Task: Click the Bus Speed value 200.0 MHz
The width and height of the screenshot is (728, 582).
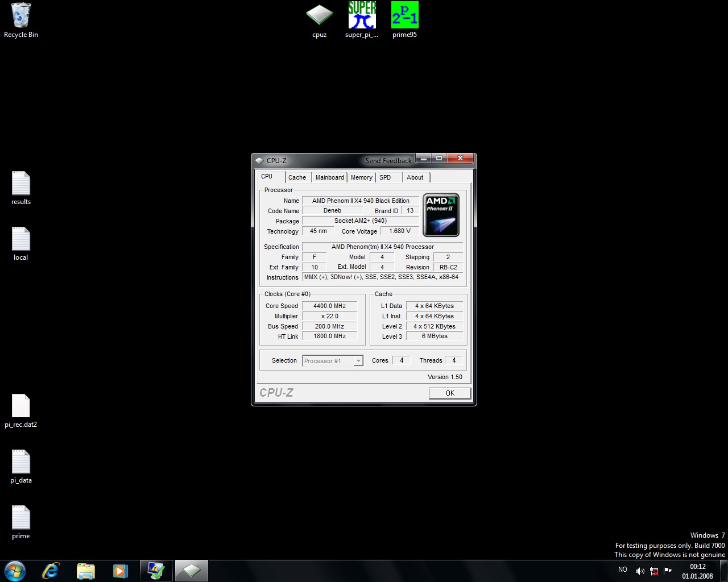Action: click(330, 326)
